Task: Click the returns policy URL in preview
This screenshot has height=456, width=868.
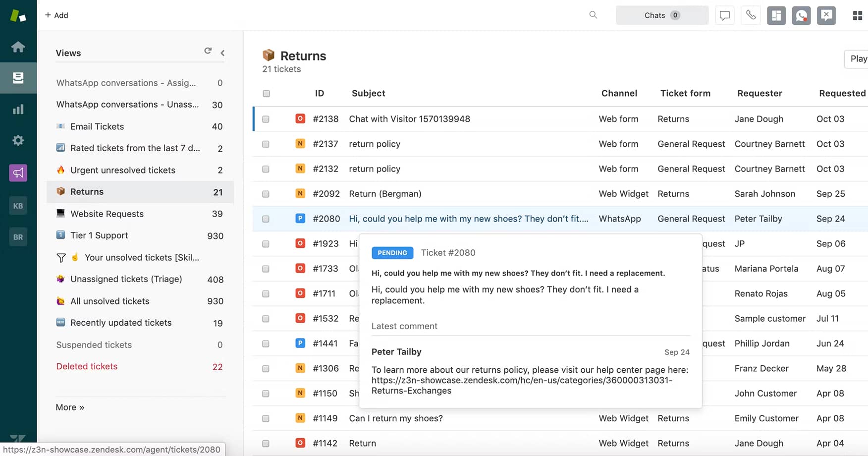Action: [522, 385]
